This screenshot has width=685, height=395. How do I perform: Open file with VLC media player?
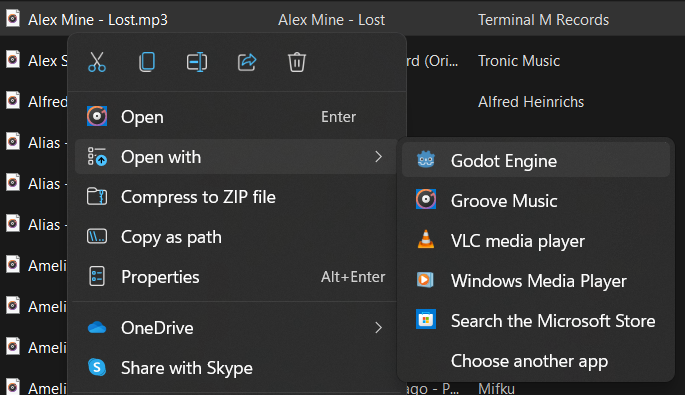pos(536,241)
